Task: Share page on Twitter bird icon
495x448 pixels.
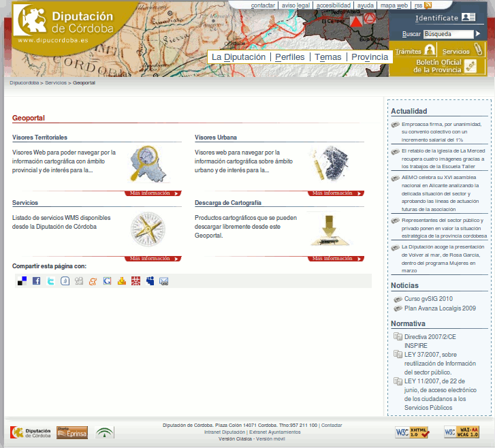Action: coord(50,281)
